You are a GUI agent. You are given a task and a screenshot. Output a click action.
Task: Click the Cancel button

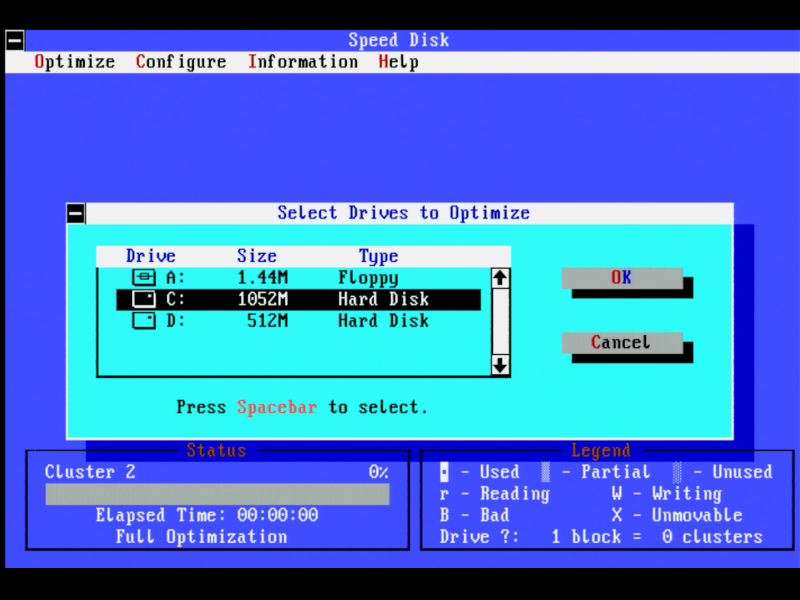click(x=622, y=342)
